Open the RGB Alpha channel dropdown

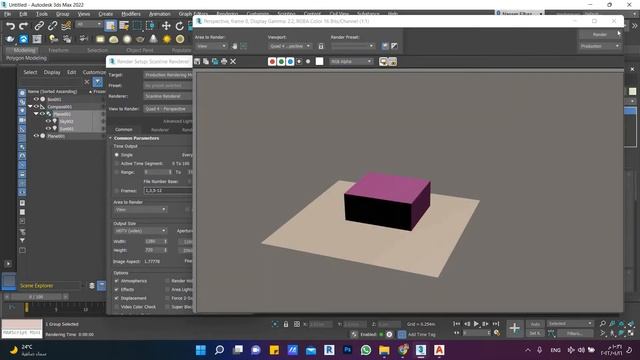click(351, 61)
